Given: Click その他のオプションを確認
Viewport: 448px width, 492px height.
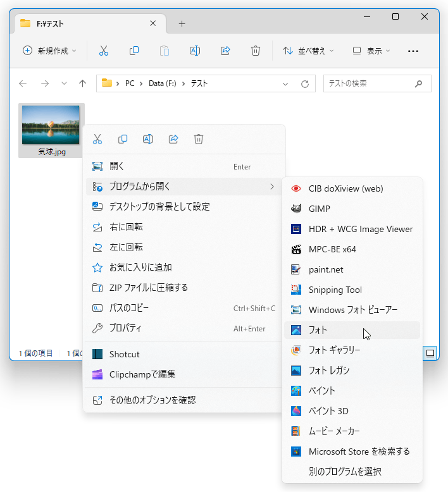Looking at the screenshot, I should tap(184, 400).
